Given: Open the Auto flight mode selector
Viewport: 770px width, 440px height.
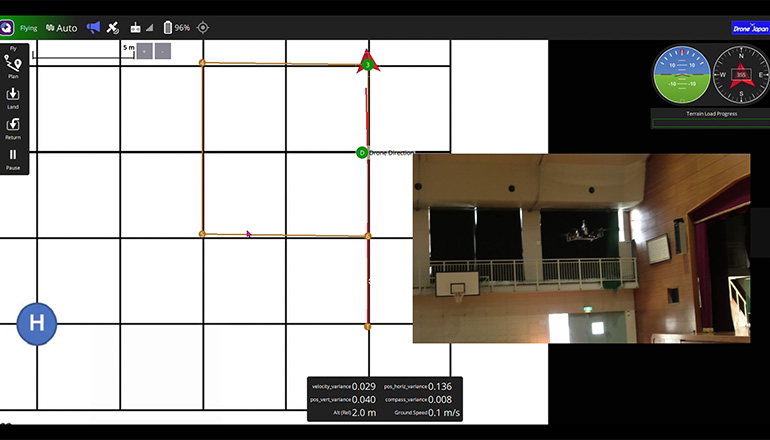Looking at the screenshot, I should point(61,28).
